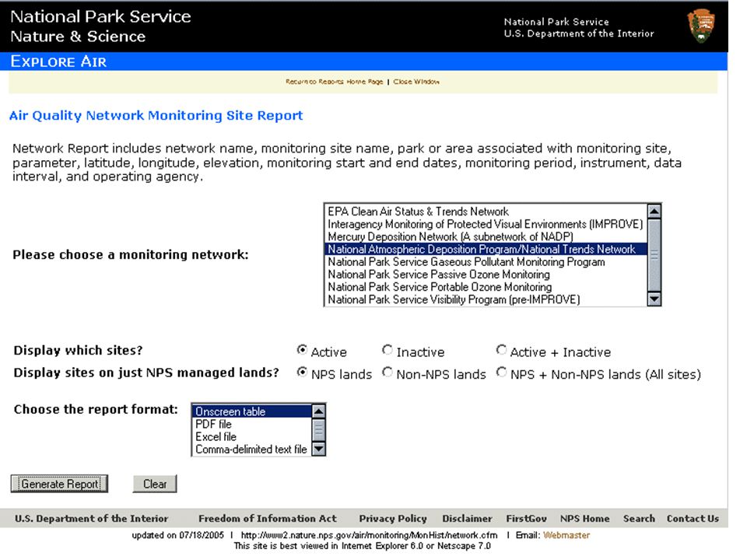Viewport: 747px width, 560px height.
Task: Select the NPS lands radio button
Action: point(302,372)
